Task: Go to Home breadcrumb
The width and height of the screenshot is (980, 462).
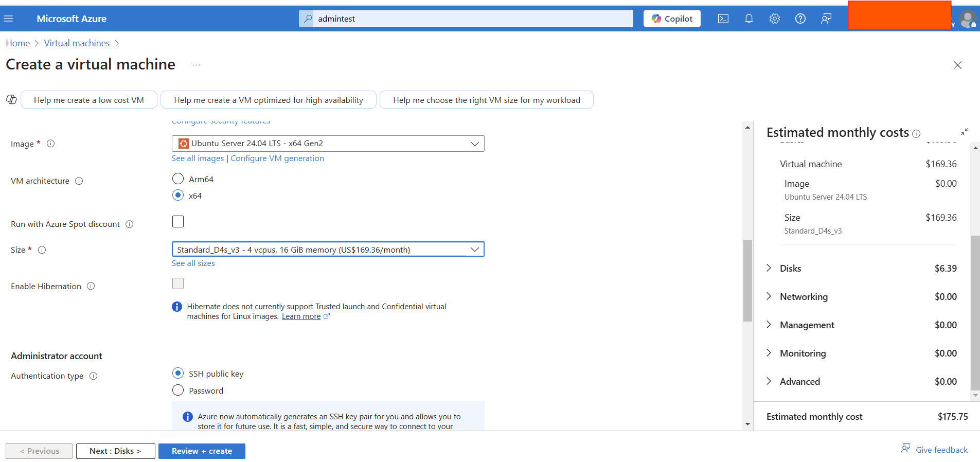Action: [18, 43]
